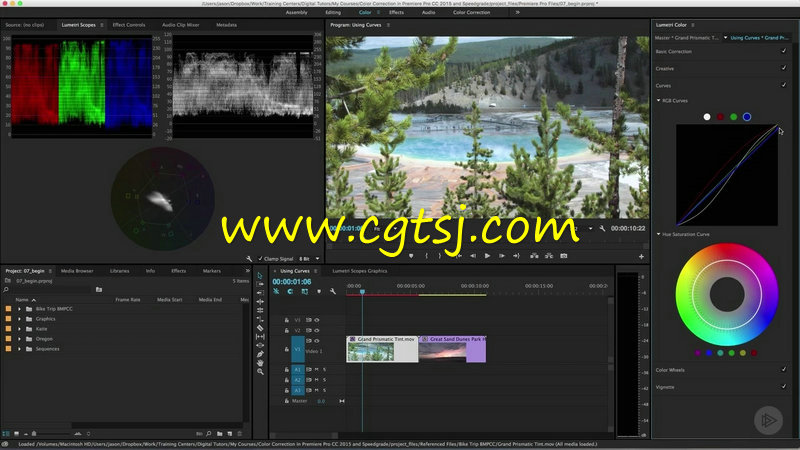Select the Track Select Forward tool
The width and height of the screenshot is (800, 450).
point(260,284)
